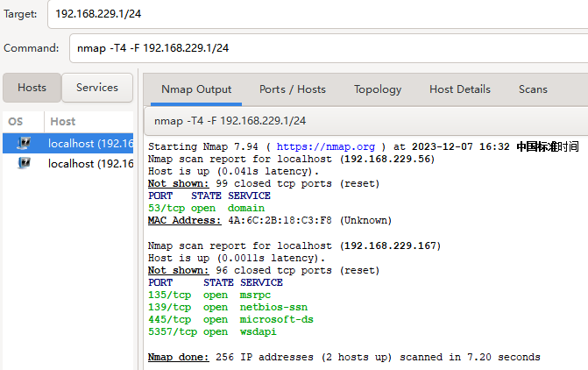Open the Nmap Output tab
The height and width of the screenshot is (370, 588).
196,89
